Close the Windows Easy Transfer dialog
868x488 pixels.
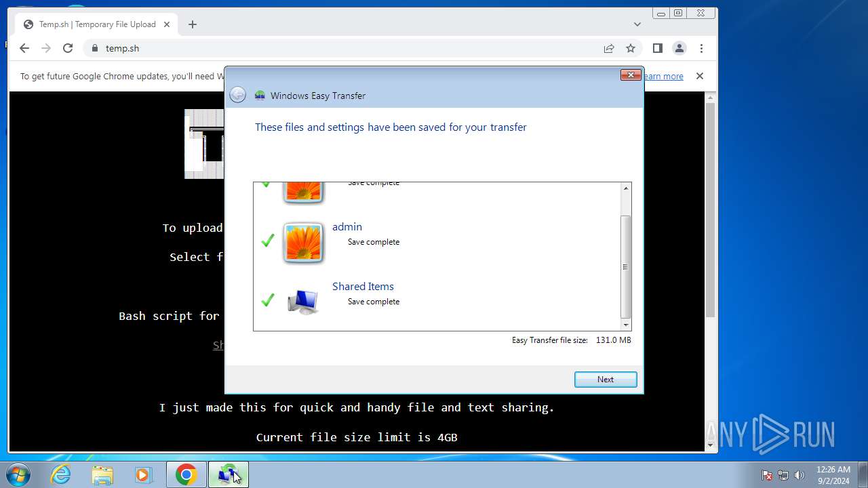pyautogui.click(x=631, y=75)
